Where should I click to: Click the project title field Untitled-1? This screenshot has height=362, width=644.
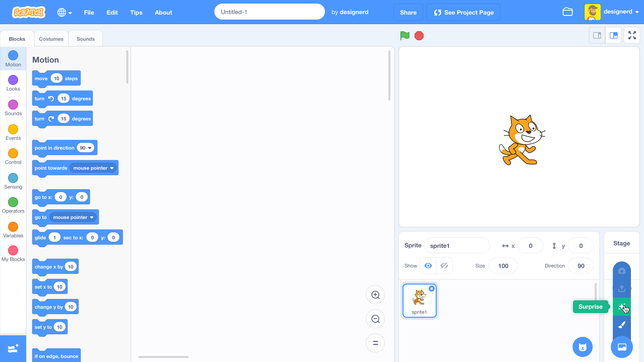pos(269,12)
